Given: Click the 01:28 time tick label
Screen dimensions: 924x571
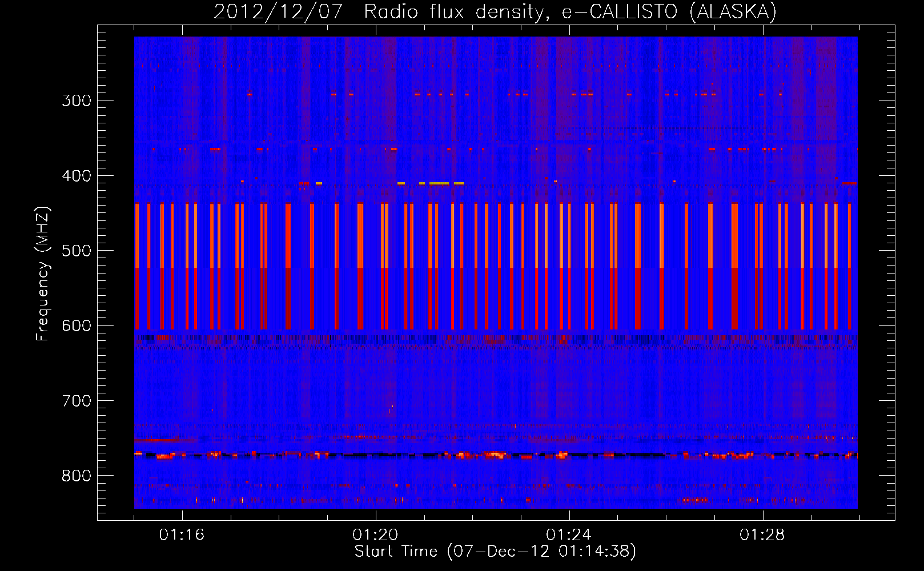Looking at the screenshot, I should (x=762, y=535).
